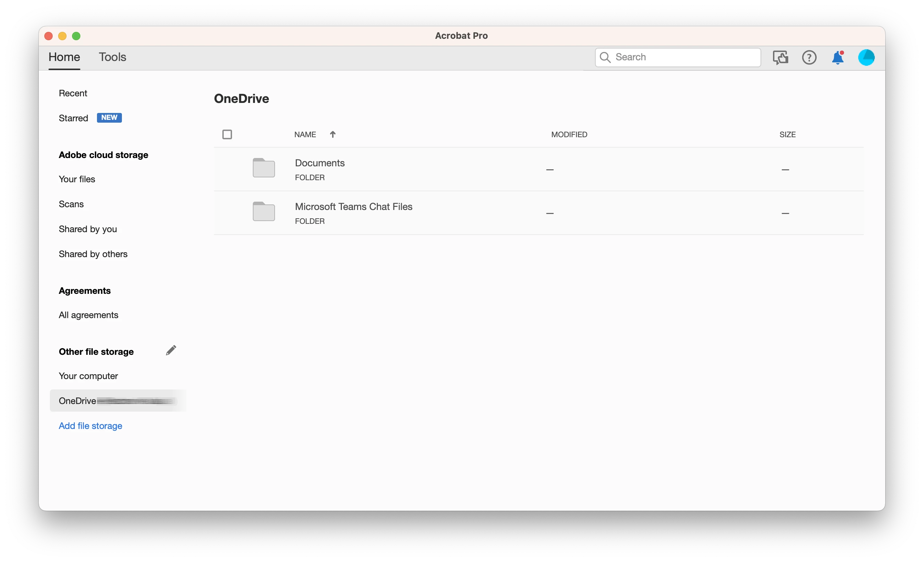
Task: Sort by the MODIFIED column header
Action: tap(569, 134)
